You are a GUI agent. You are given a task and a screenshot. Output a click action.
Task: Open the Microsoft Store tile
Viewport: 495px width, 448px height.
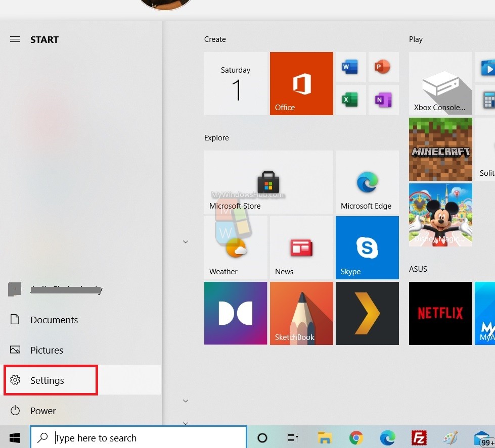coord(268,182)
